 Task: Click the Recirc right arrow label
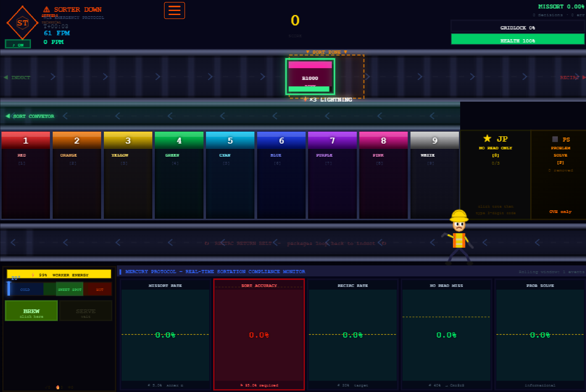coord(572,77)
